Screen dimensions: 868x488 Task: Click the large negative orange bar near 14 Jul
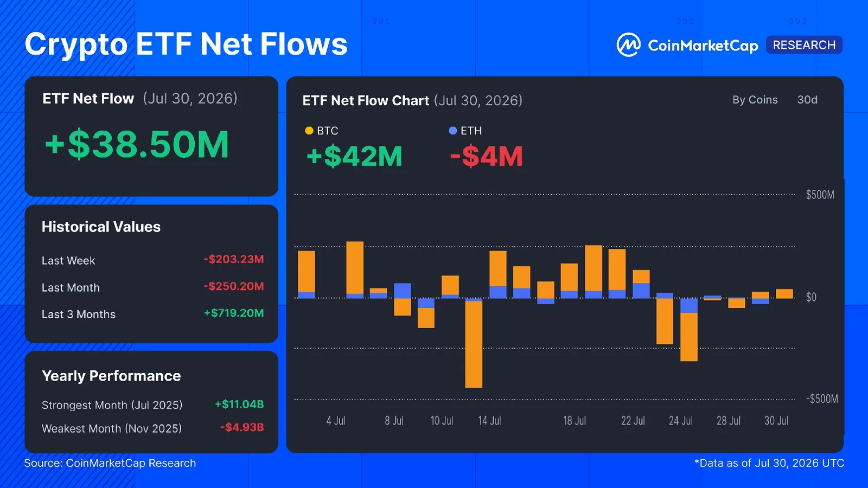[x=474, y=344]
